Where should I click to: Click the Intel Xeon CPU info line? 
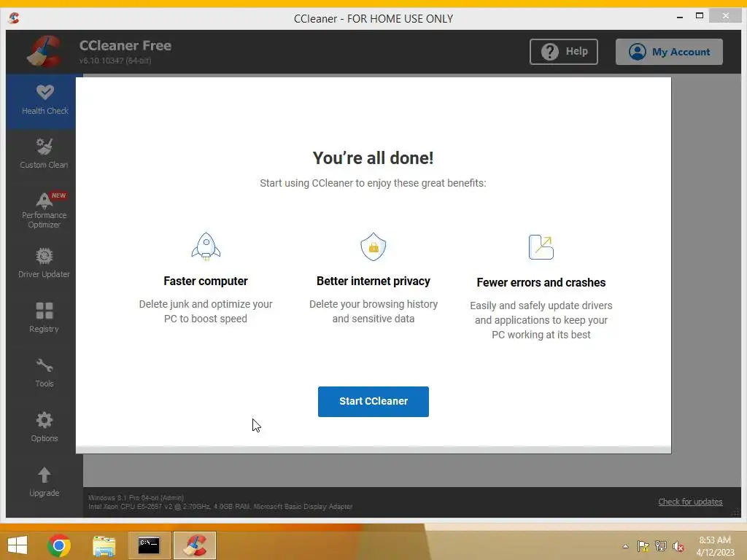(x=220, y=506)
